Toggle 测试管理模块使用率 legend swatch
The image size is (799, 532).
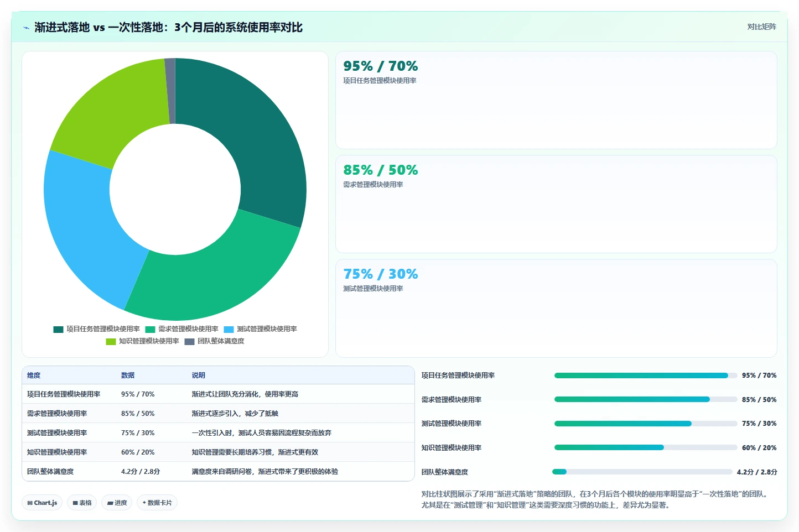[229, 329]
